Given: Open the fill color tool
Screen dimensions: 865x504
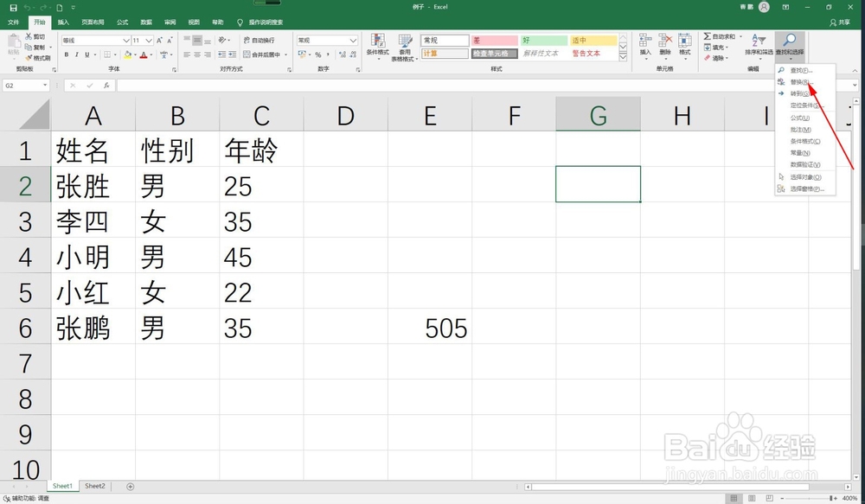Looking at the screenshot, I should coord(128,54).
